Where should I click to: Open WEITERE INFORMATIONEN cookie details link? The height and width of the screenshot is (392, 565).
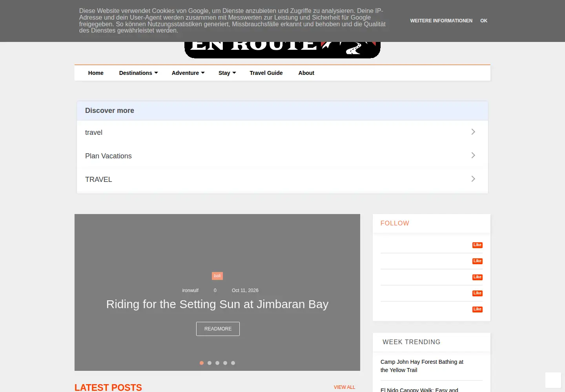tap(441, 21)
